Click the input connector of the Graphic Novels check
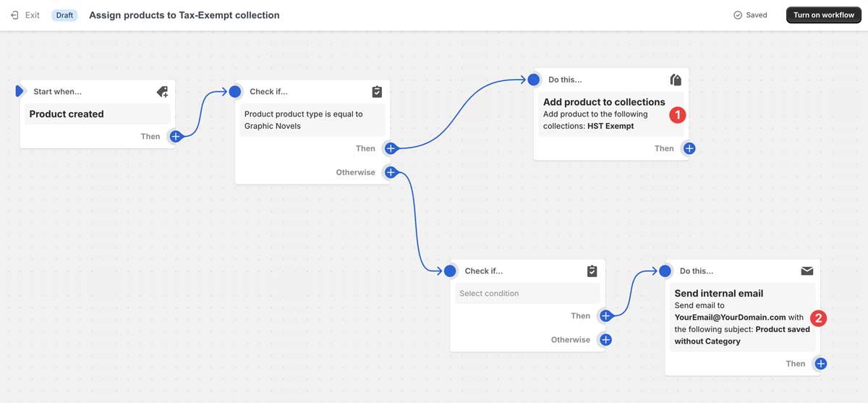The width and height of the screenshot is (868, 403). tap(234, 92)
